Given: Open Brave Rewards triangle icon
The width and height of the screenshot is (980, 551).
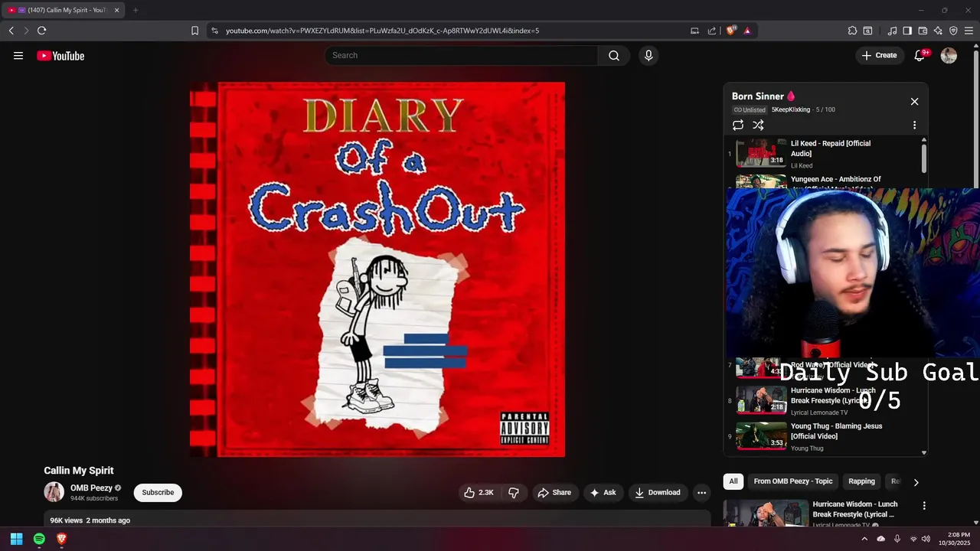Looking at the screenshot, I should [x=747, y=31].
